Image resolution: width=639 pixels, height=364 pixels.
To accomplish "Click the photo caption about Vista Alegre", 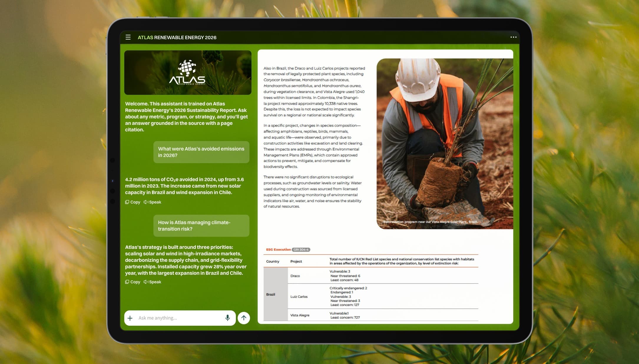I will 431,222.
